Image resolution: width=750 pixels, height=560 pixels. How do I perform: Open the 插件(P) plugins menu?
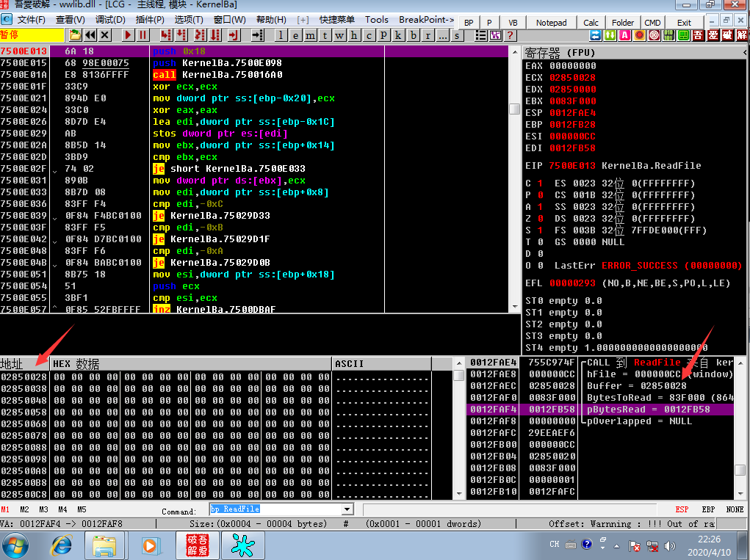(x=150, y=20)
